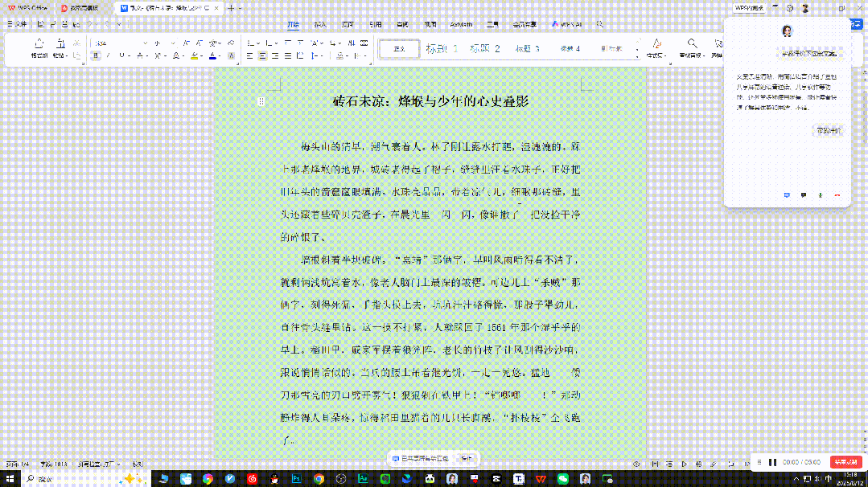
Task: Open Windows Start menu
Action: point(10,479)
